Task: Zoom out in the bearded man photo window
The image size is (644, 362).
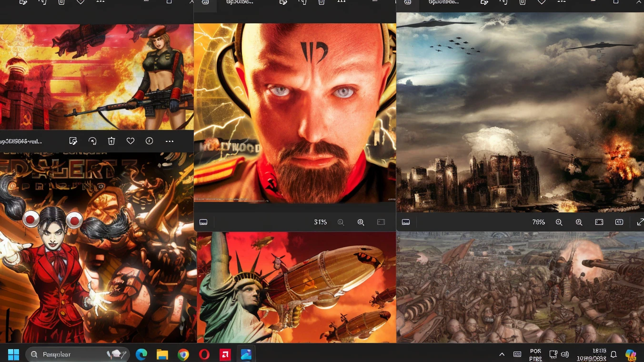Action: (341, 222)
